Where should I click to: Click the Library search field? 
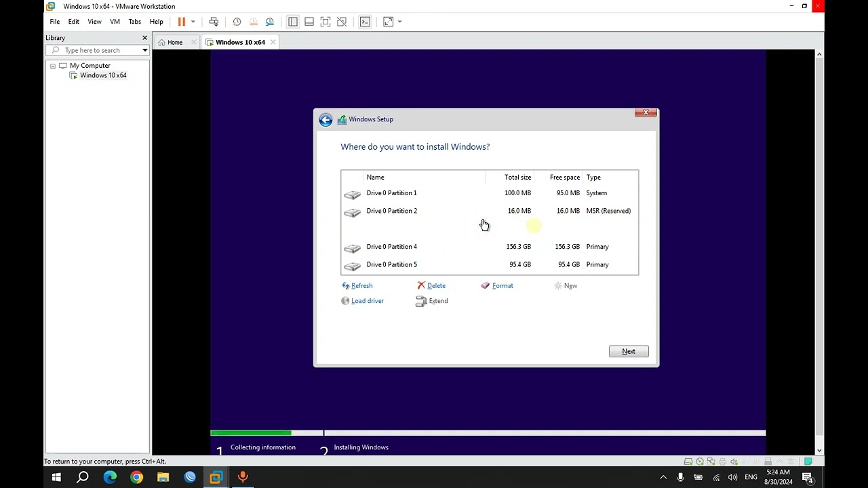coord(96,50)
